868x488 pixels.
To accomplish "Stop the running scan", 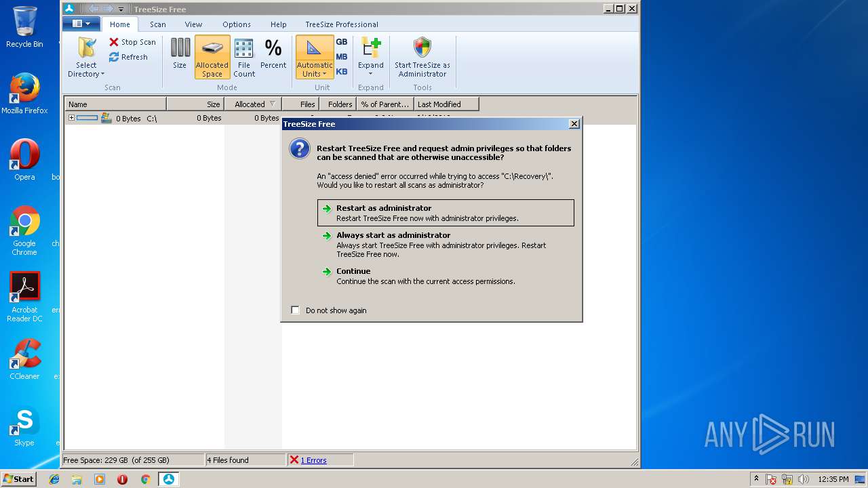I will click(132, 42).
